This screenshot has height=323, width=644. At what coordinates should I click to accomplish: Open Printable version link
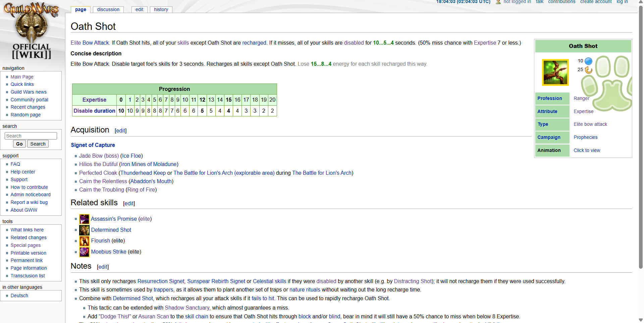[29, 253]
